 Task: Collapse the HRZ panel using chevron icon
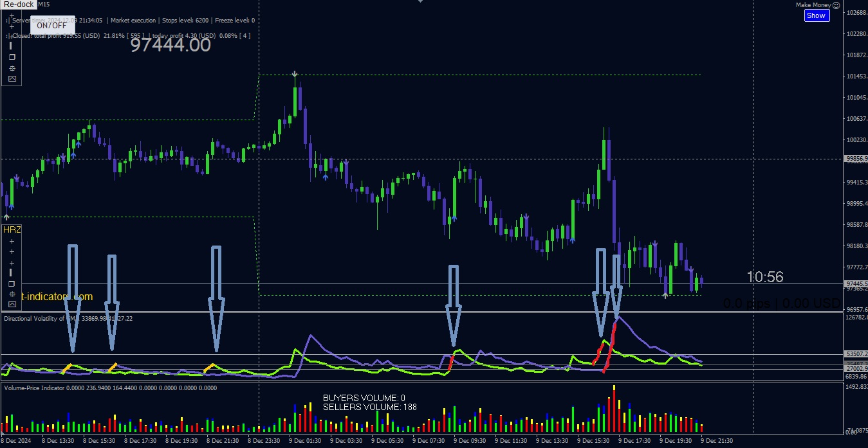(x=12, y=304)
